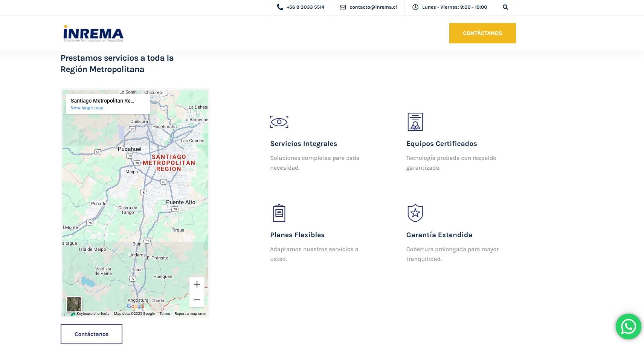The height and width of the screenshot is (345, 644).
Task: Open the map Terms link
Action: coord(165,314)
